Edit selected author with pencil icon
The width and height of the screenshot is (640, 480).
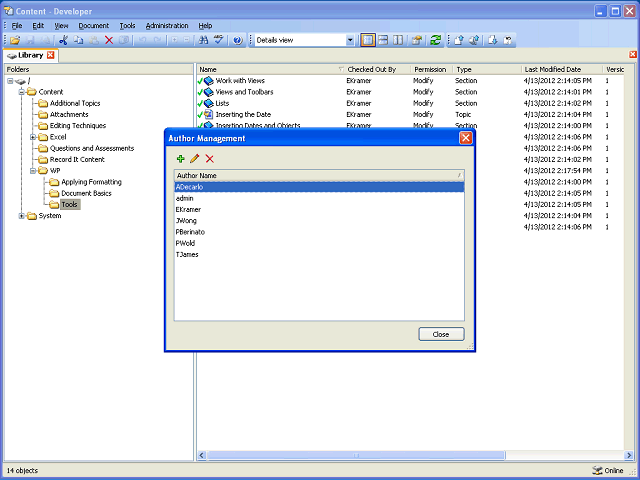195,159
